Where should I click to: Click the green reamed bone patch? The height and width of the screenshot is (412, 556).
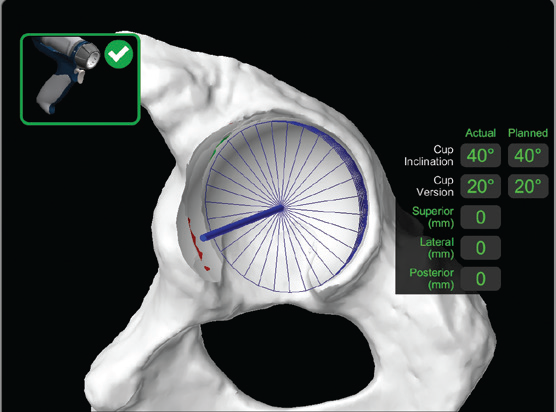[x=219, y=145]
